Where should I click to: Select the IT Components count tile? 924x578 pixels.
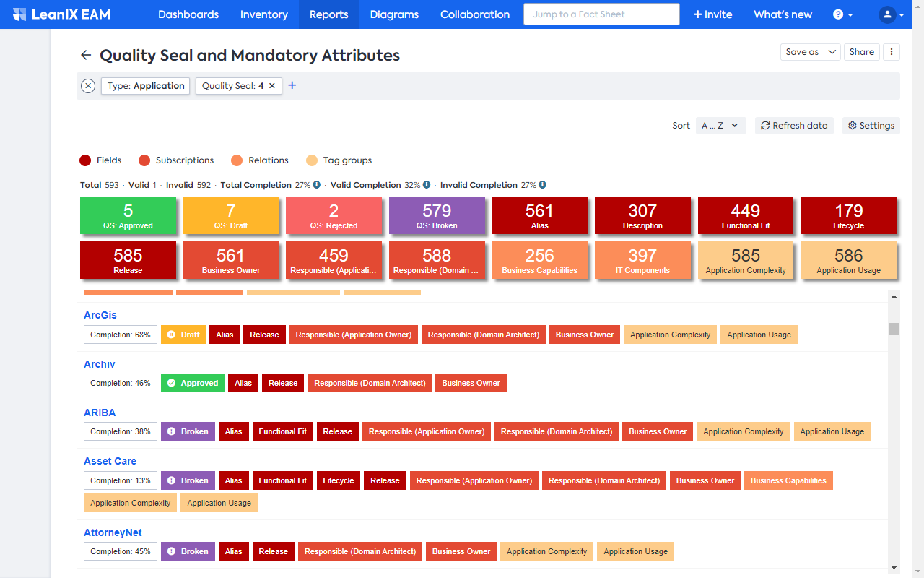(x=642, y=260)
